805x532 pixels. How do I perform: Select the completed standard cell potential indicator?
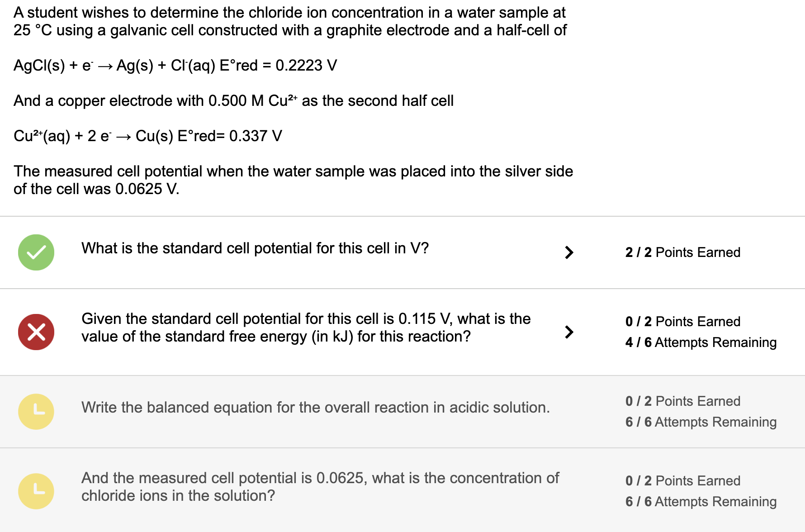36,252
